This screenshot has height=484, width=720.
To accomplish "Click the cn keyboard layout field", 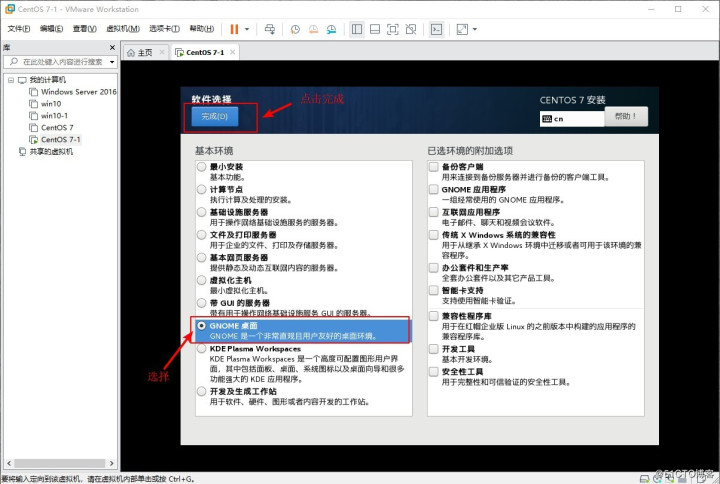I will [572, 118].
